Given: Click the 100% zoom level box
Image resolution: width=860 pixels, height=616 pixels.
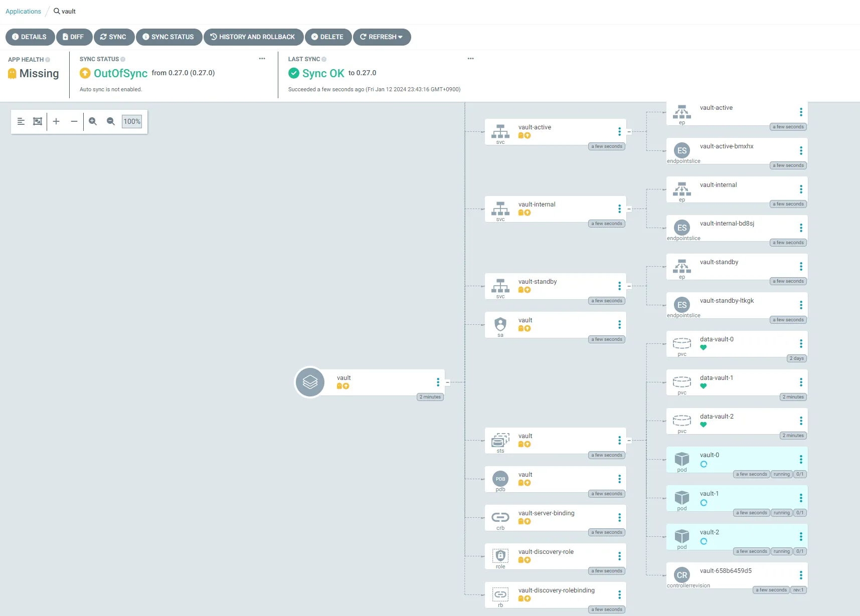Looking at the screenshot, I should pos(132,121).
